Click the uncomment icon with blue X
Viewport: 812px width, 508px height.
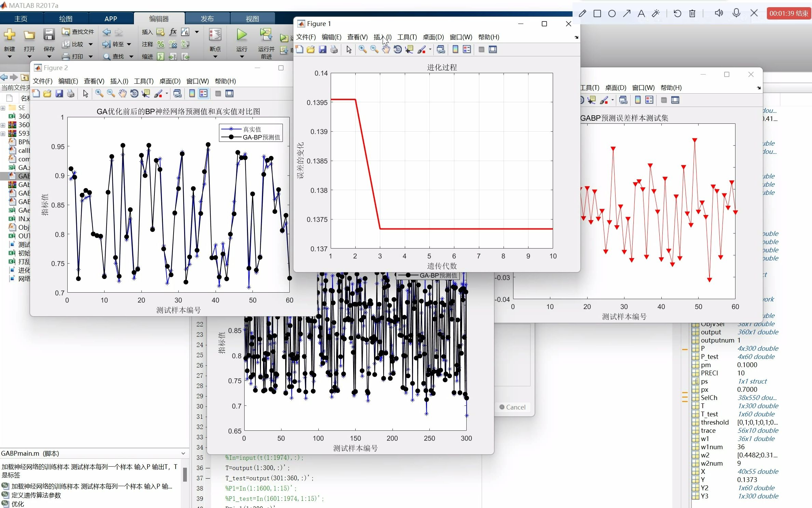pyautogui.click(x=173, y=44)
